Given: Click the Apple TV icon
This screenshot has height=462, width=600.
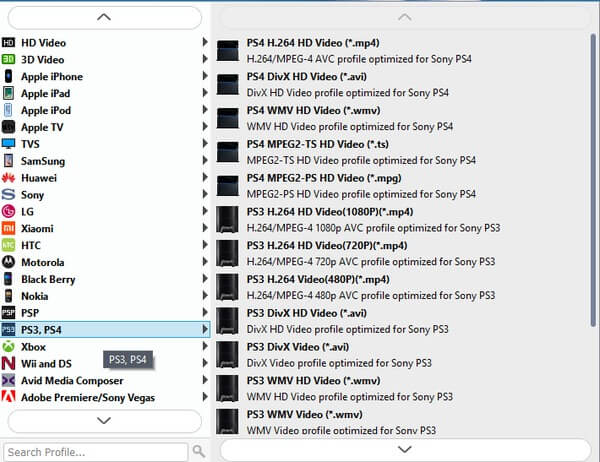Looking at the screenshot, I should (x=8, y=127).
